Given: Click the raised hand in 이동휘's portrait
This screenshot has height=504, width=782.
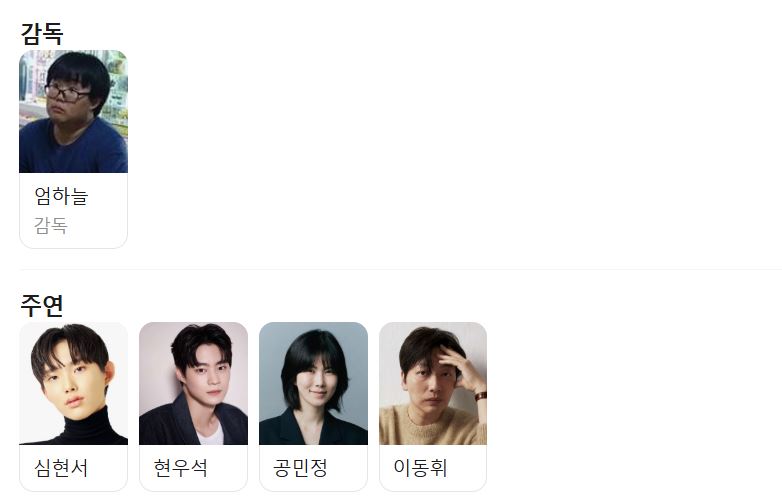Looking at the screenshot, I should [x=459, y=367].
